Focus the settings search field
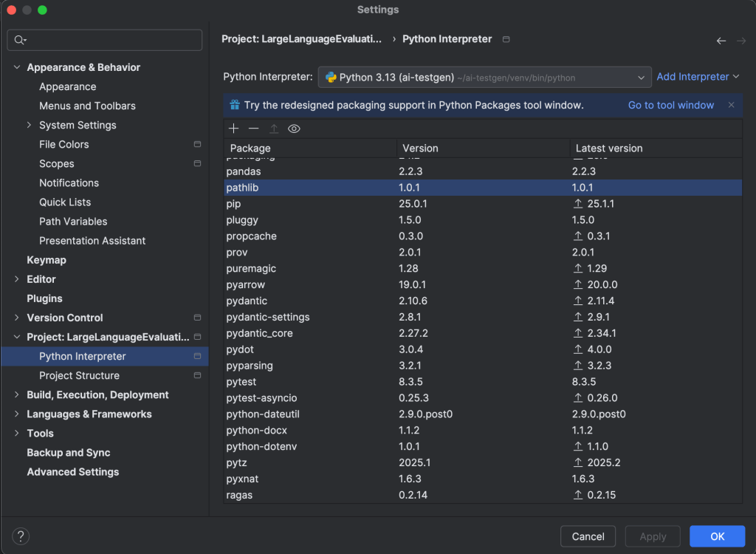The width and height of the screenshot is (756, 554). [x=105, y=40]
